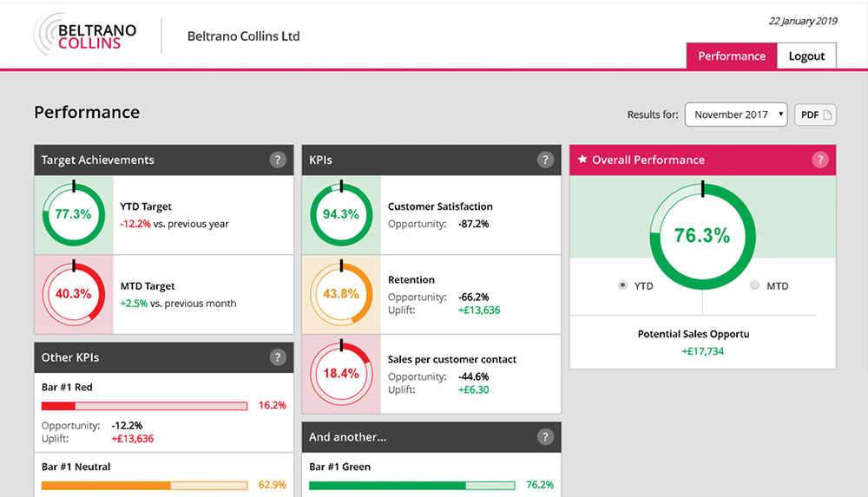Click the YTD Target label
The height and width of the screenshot is (497, 868).
tap(146, 206)
